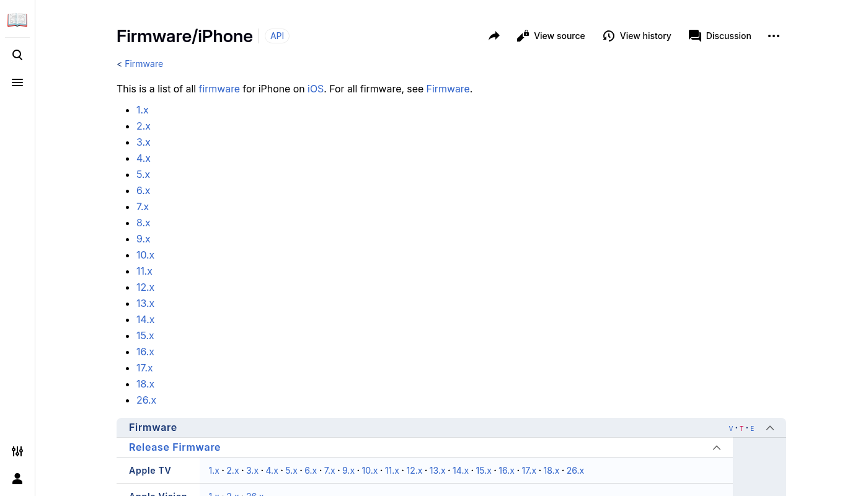Collapse the Firmware navbox with chevron
868x496 pixels.
click(x=770, y=428)
